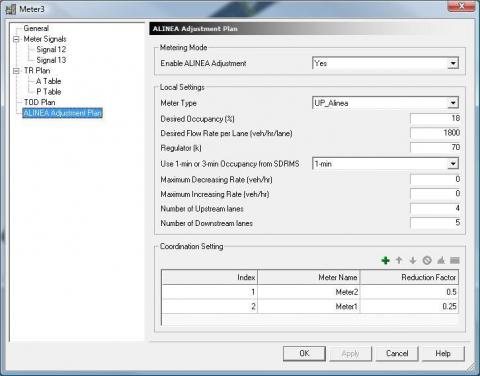Select Signal 13 in the tree

51,60
